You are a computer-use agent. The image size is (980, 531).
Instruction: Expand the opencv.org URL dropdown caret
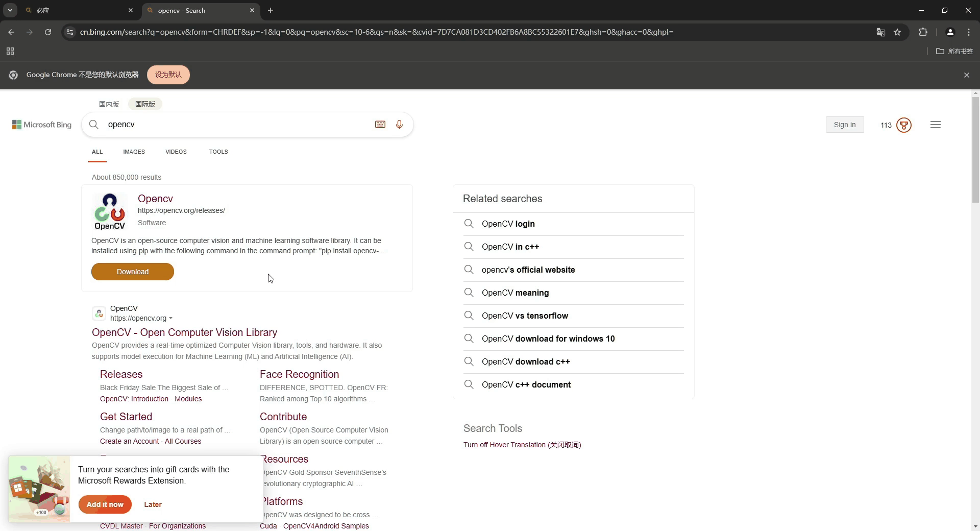coord(170,319)
